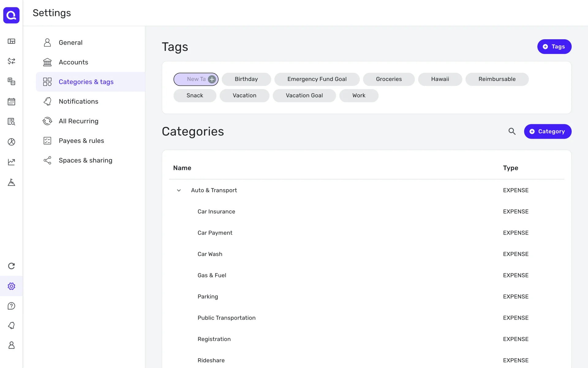The image size is (588, 368).
Task: Select the Emergency Fund Goal tag
Action: click(x=317, y=79)
